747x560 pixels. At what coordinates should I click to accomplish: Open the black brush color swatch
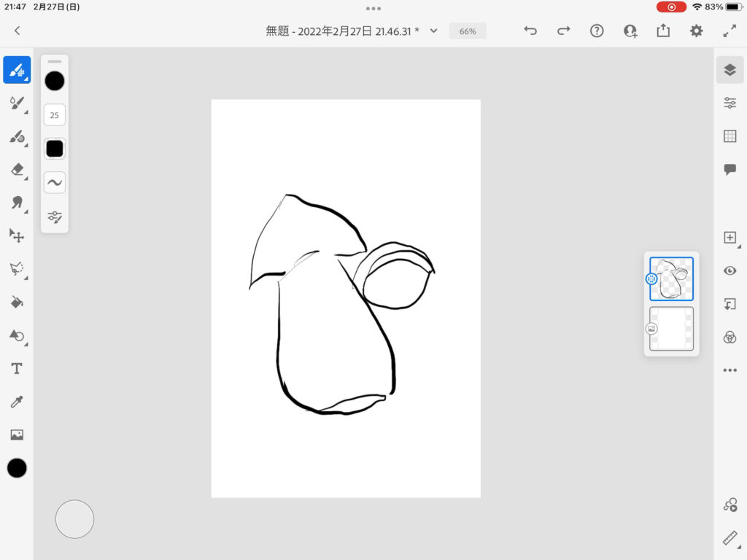(x=55, y=81)
